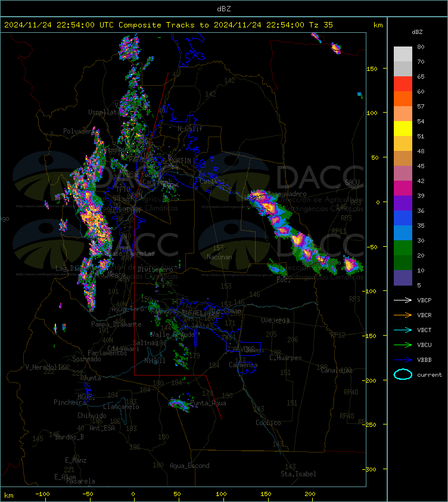
Task: Select the 60 dBZ orange swatch
Action: coord(403,98)
